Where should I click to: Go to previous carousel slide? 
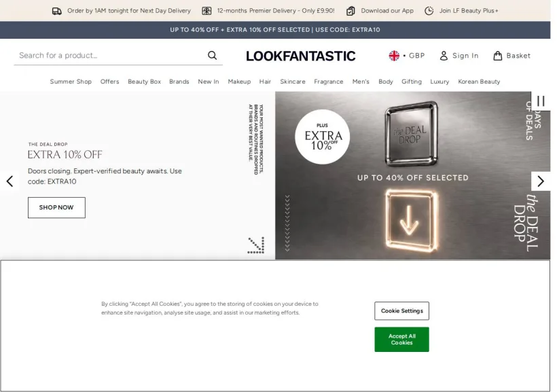[x=10, y=181]
